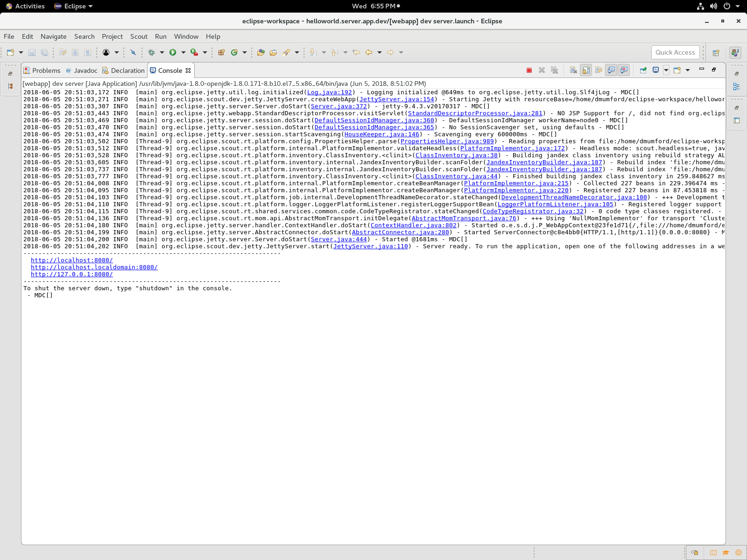The image size is (747, 560).
Task: Click the Open Perspective icon
Action: tap(716, 53)
